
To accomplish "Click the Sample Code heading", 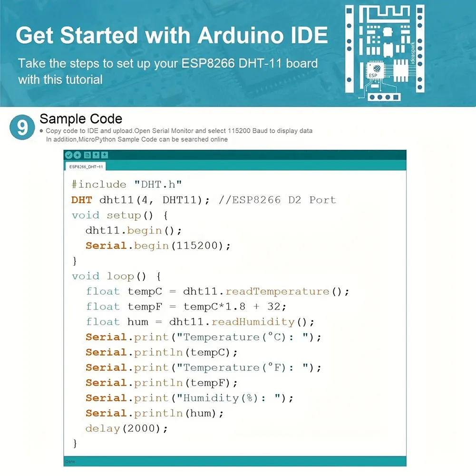I will (81, 119).
